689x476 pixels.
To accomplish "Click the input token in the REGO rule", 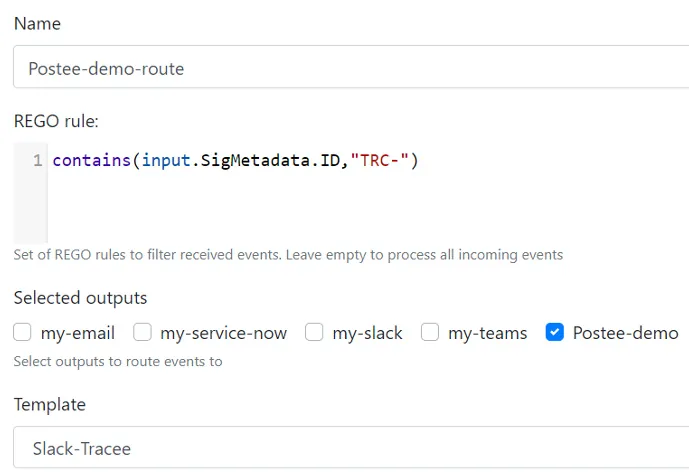I will (x=166, y=160).
